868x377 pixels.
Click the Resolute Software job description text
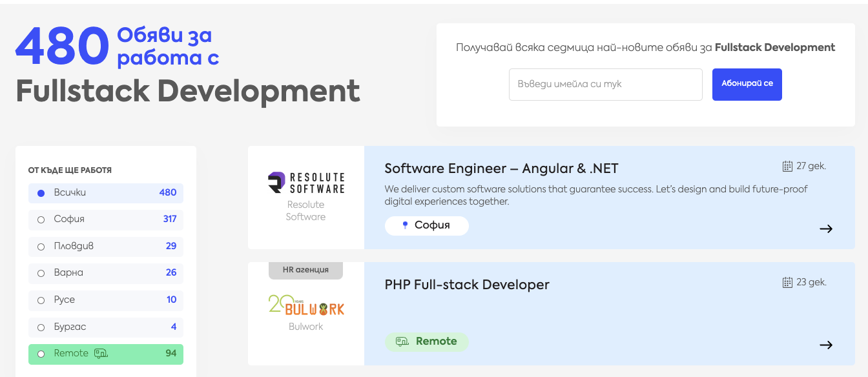pos(596,196)
